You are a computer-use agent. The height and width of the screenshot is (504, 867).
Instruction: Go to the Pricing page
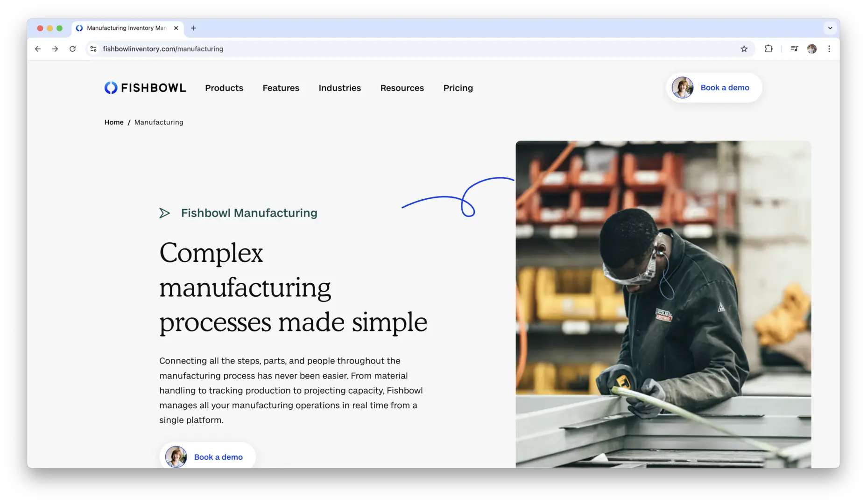tap(458, 88)
